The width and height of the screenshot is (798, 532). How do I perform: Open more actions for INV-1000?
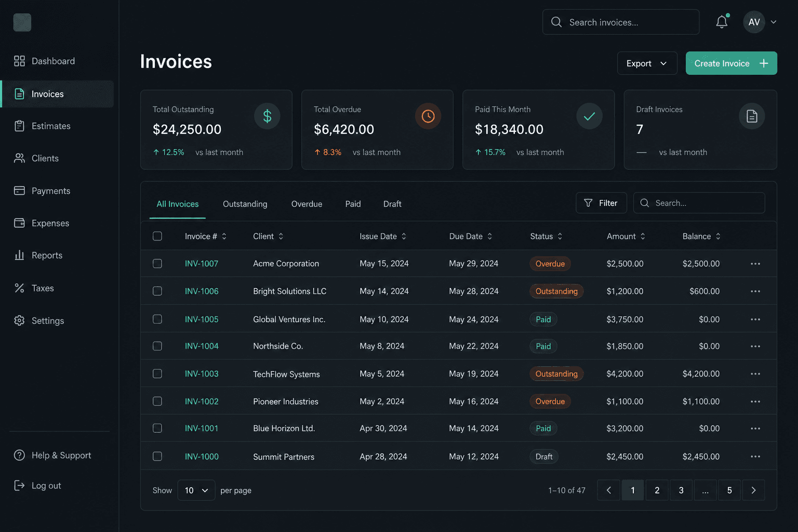[x=755, y=457]
